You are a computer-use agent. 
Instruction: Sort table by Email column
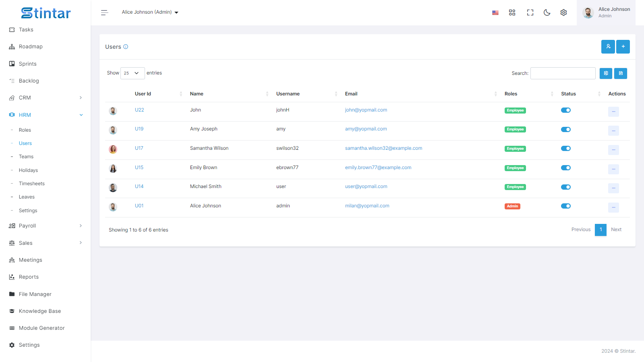point(421,94)
